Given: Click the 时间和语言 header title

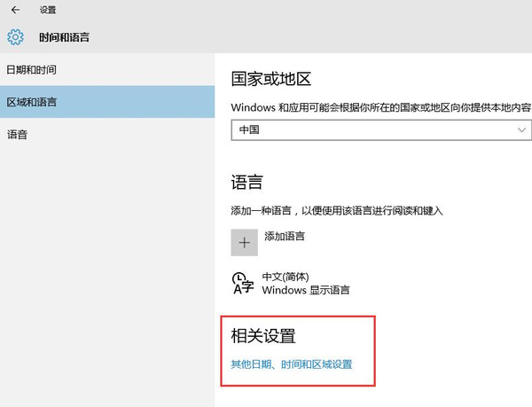Looking at the screenshot, I should 64,37.
